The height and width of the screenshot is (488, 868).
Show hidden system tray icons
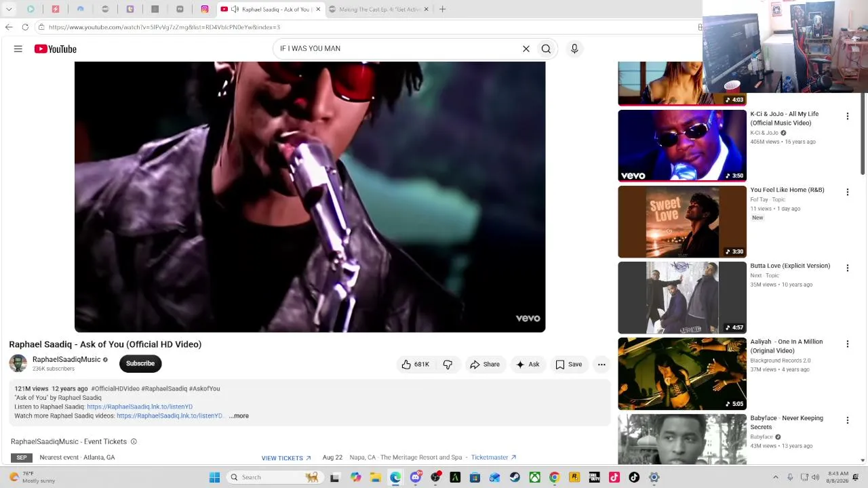(776, 477)
